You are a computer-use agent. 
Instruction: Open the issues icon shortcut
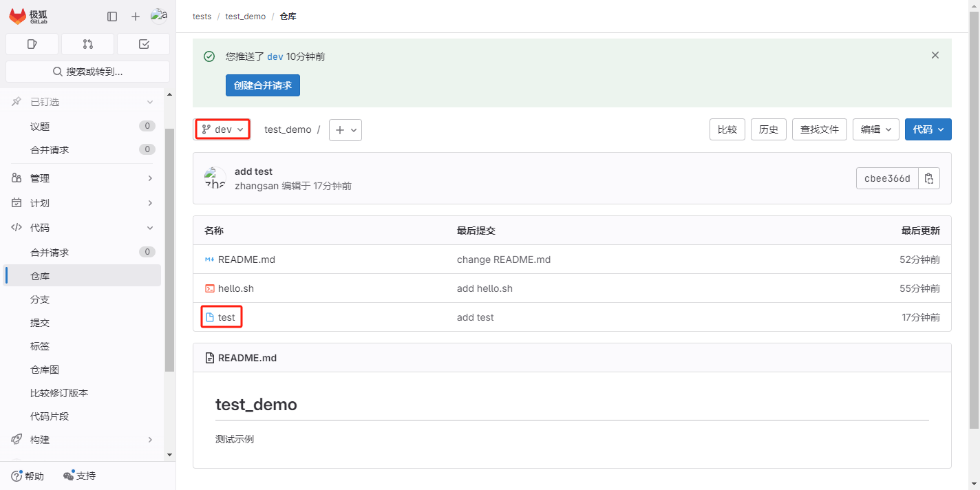(x=32, y=44)
